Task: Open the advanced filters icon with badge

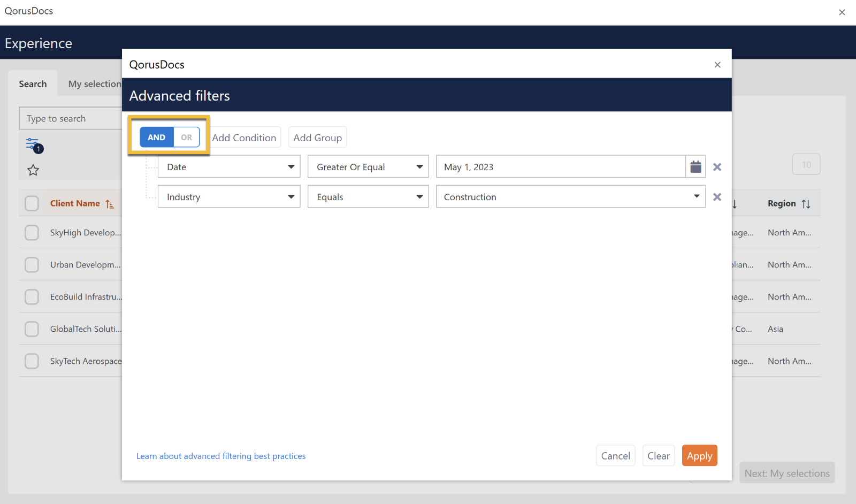Action: [x=34, y=145]
